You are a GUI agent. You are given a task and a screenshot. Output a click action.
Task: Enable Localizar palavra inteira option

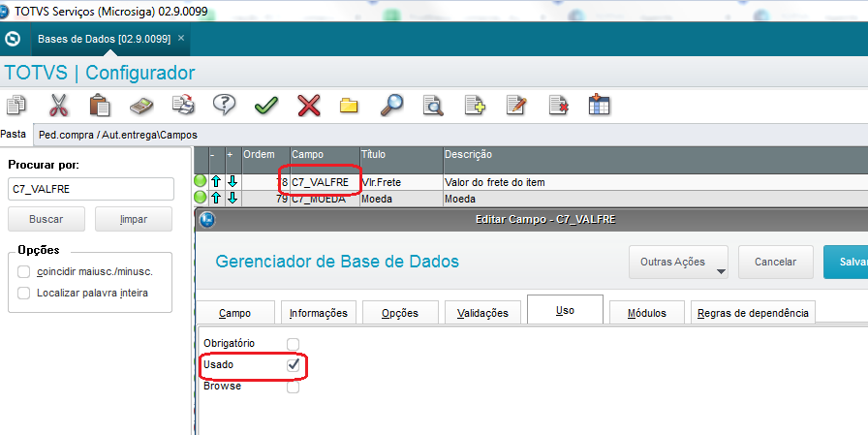tap(24, 293)
